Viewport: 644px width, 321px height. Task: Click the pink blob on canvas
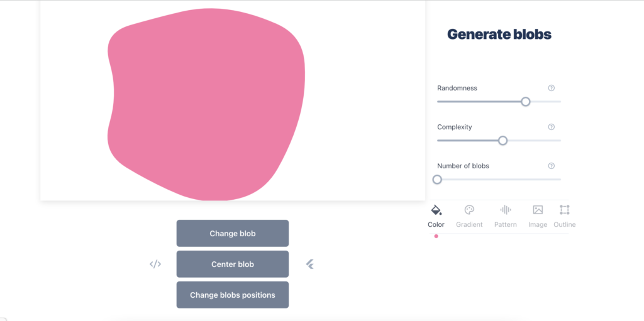(206, 105)
